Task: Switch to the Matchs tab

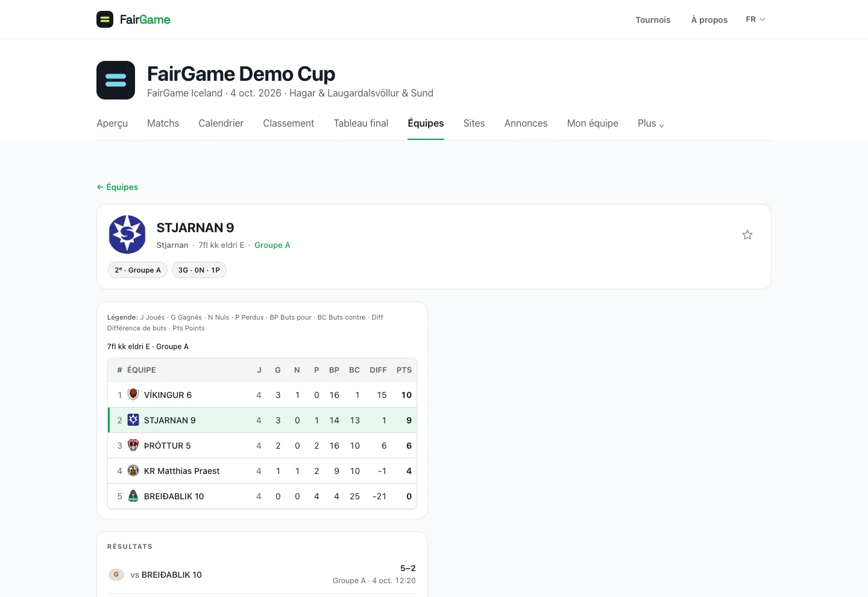Action: click(163, 124)
